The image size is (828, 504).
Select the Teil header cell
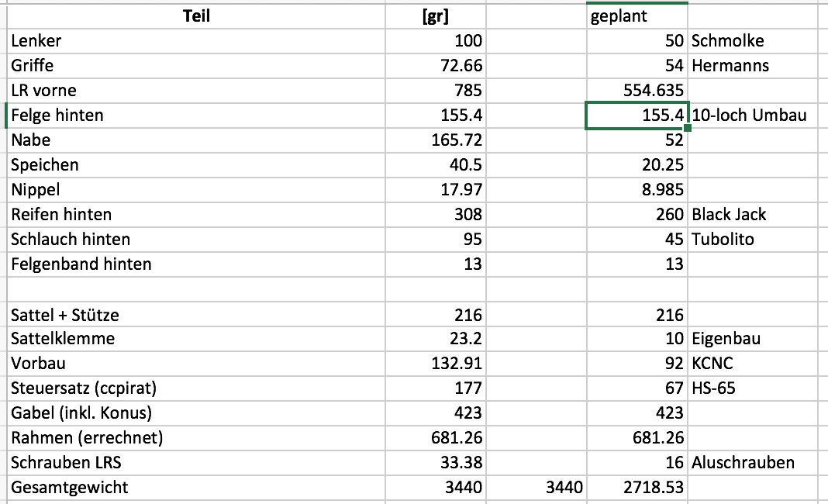(196, 16)
